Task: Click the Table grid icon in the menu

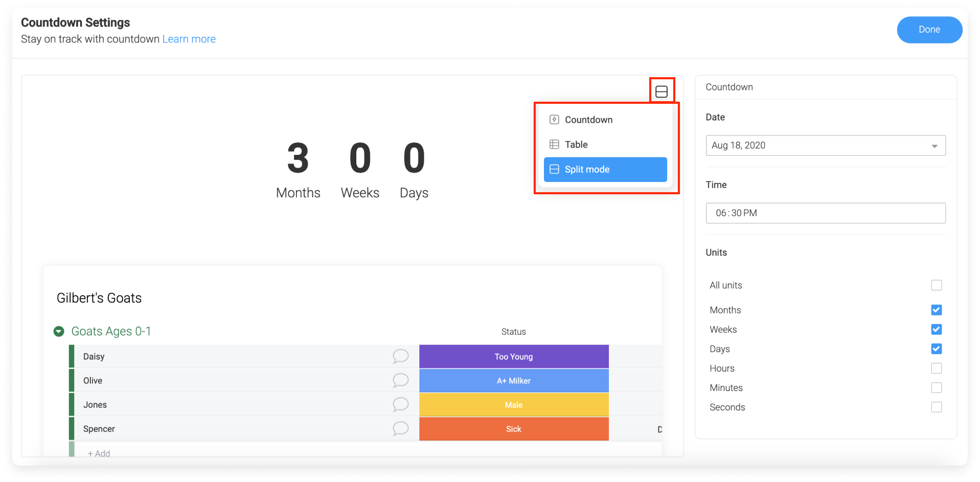Action: coord(554,144)
